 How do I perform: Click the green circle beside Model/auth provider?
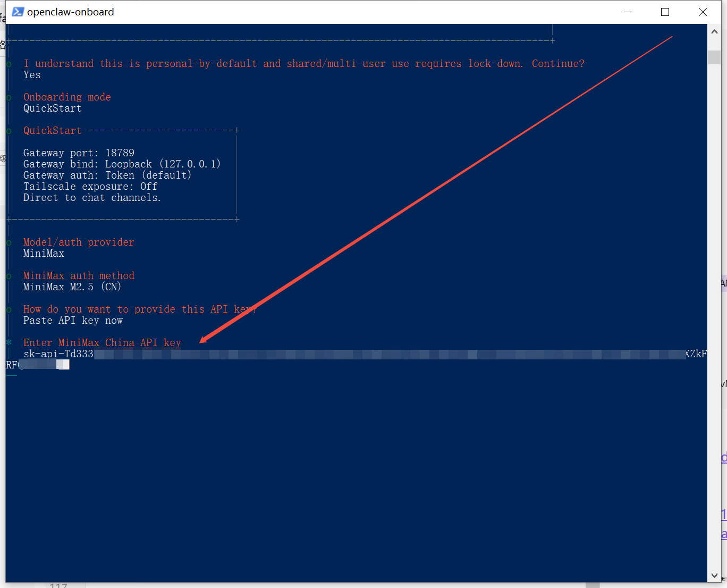pyautogui.click(x=9, y=242)
